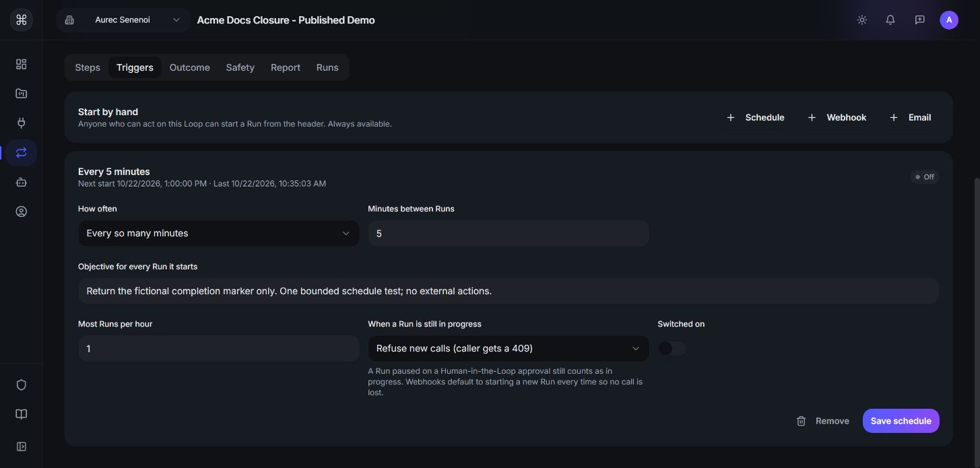Focus the Most Runs per hour field
The width and height of the screenshot is (980, 468).
[x=219, y=349]
